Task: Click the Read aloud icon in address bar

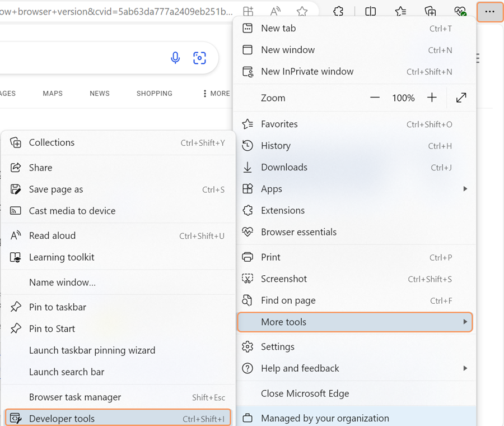Action: tap(275, 12)
